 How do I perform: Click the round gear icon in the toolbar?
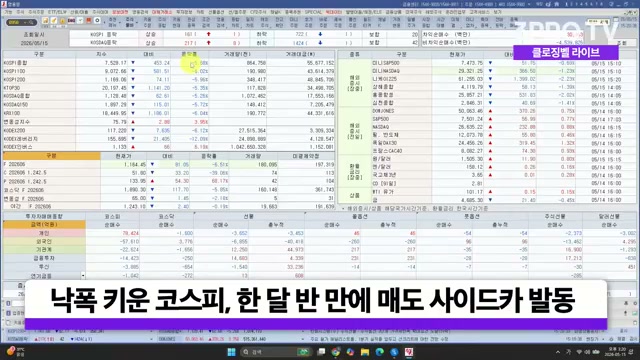click(x=98, y=21)
